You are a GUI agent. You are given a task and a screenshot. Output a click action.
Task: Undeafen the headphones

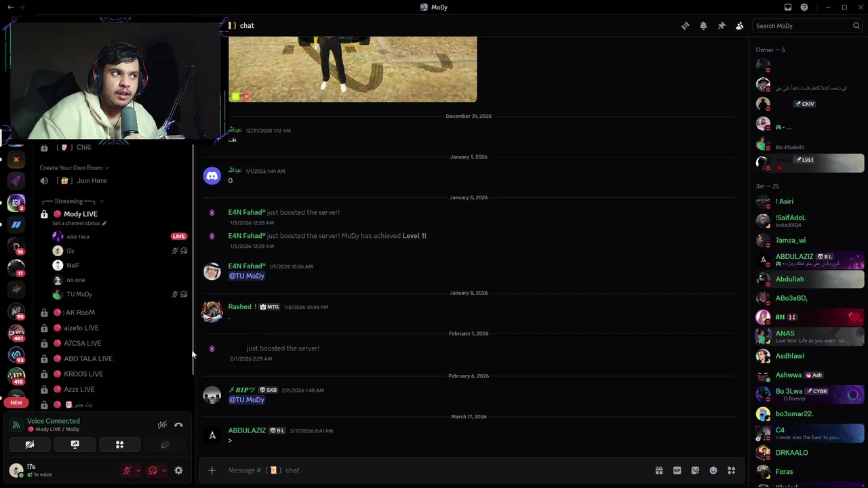point(153,470)
